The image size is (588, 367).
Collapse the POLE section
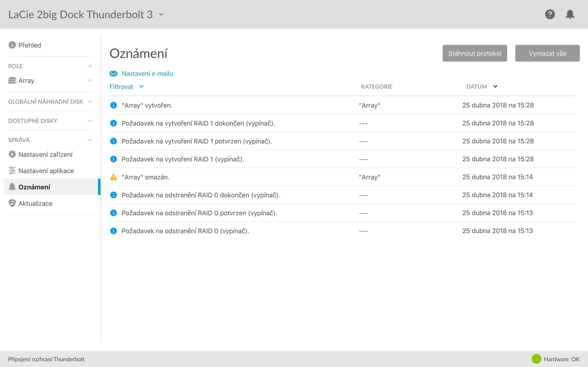(x=90, y=66)
